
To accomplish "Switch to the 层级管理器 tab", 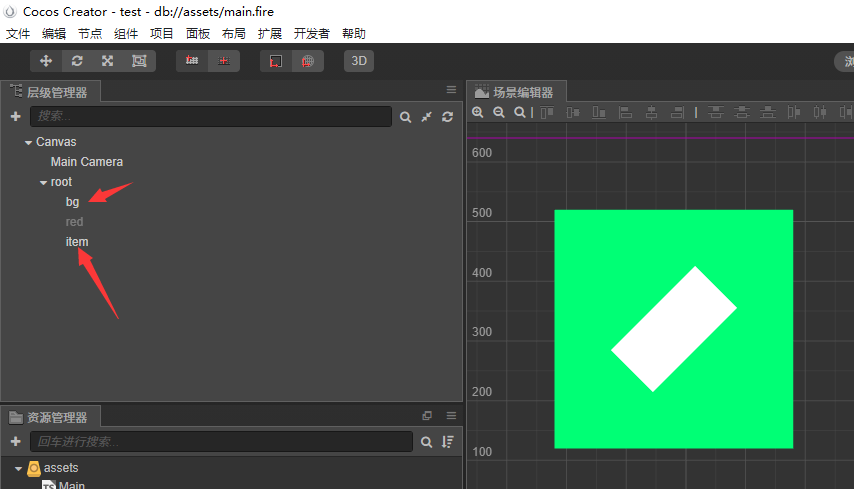I will (51, 92).
